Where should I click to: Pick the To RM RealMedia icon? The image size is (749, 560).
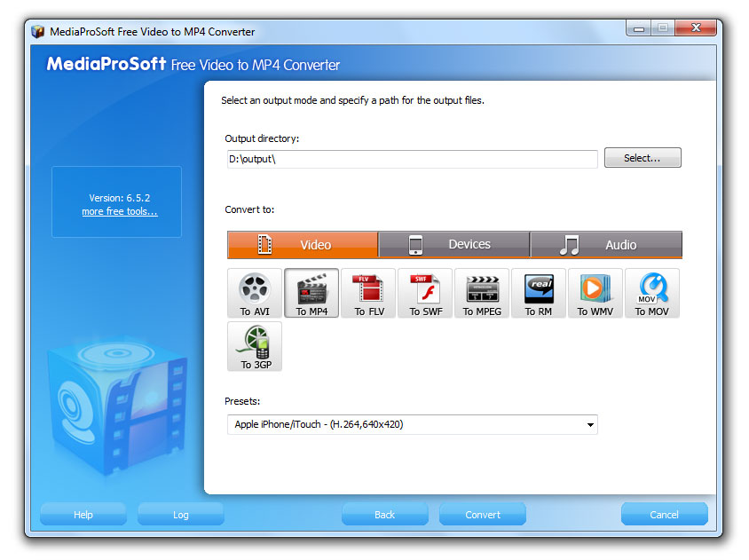(539, 293)
